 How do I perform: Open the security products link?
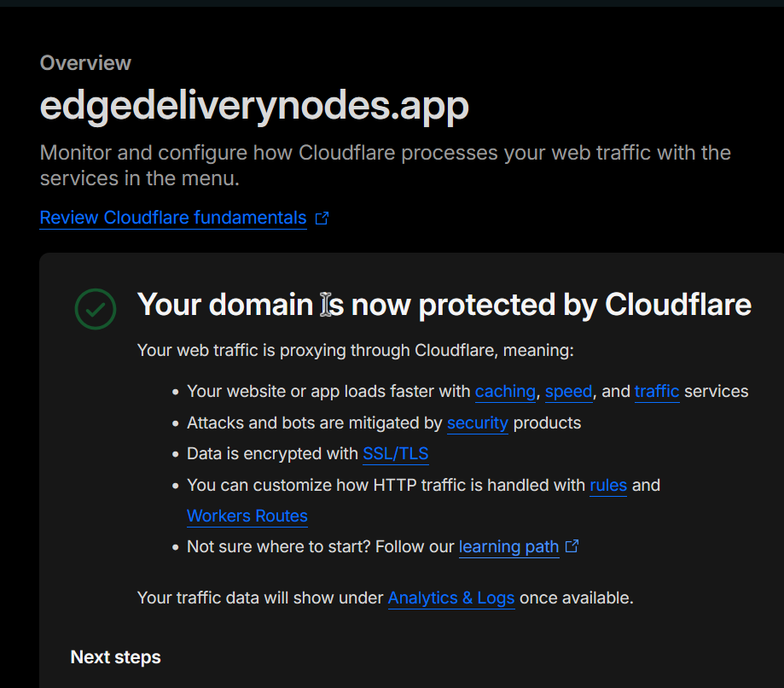pyautogui.click(x=478, y=423)
